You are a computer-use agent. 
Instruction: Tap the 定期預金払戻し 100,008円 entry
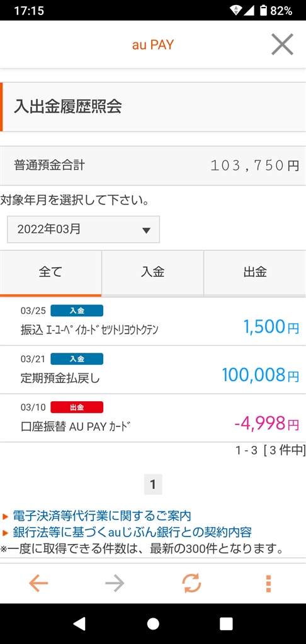point(153,370)
